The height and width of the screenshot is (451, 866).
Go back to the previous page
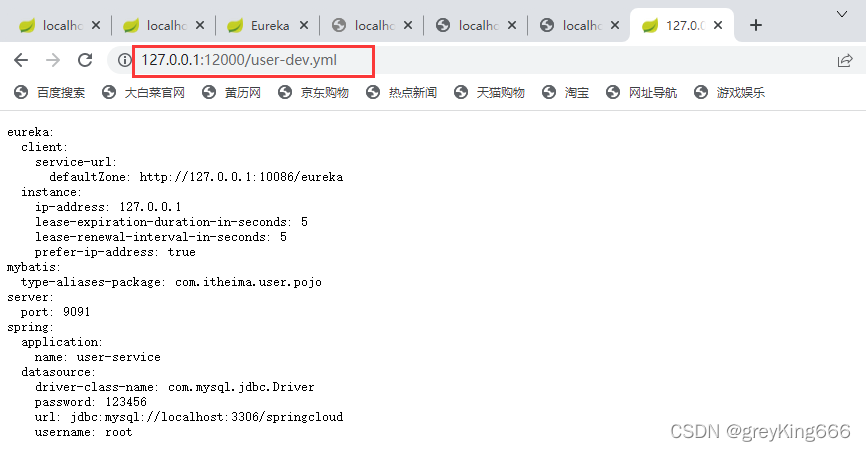pos(21,60)
